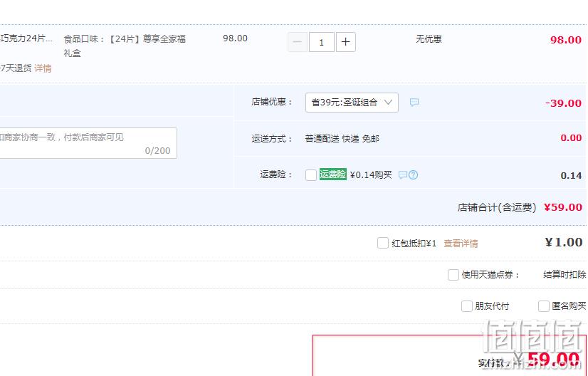Image resolution: width=588 pixels, height=376 pixels.
Task: Click the 普通配送 快递 免邮 shipping text
Action: click(342, 139)
